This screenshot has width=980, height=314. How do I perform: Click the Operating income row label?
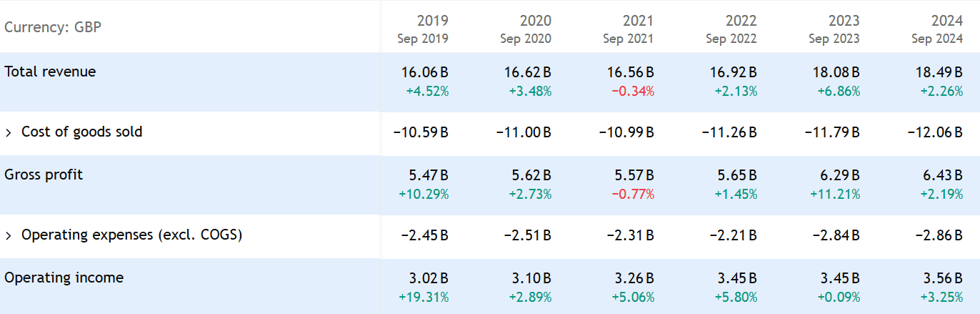(64, 278)
